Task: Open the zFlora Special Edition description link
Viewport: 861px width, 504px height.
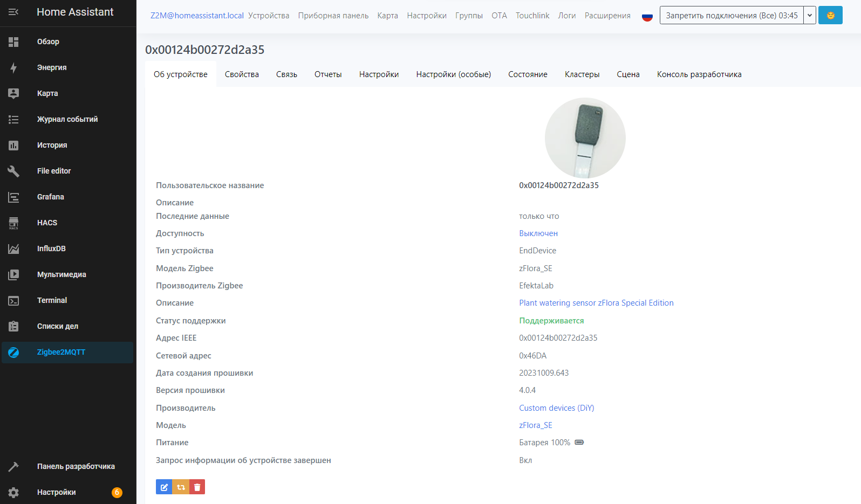Action: click(x=596, y=303)
